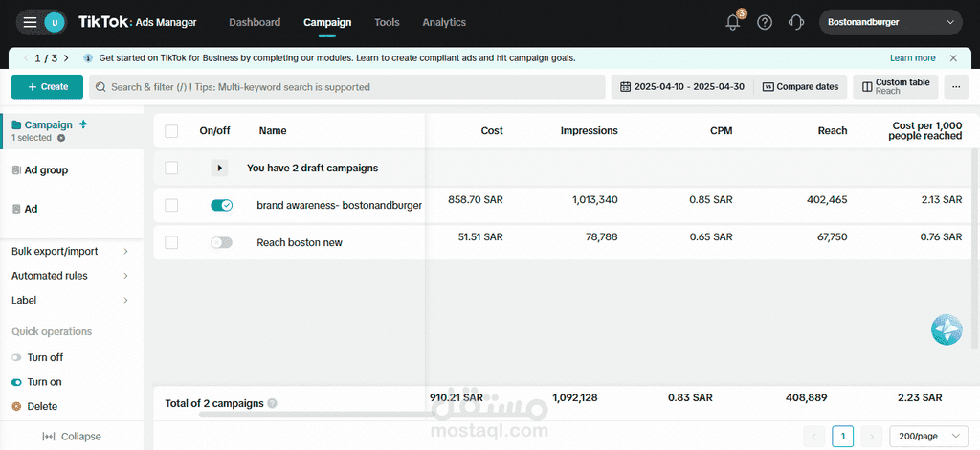Open the notifications bell
The width and height of the screenshot is (980, 450).
pos(733,23)
